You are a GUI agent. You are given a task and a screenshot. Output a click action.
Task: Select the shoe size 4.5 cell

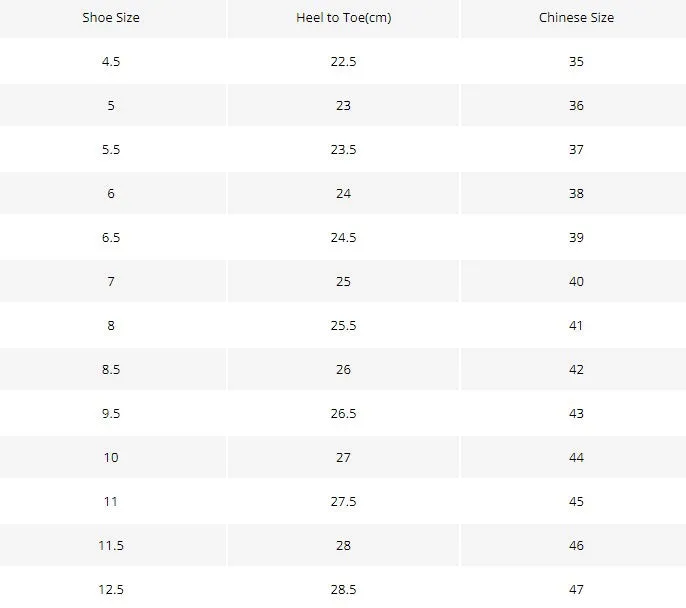pos(111,61)
